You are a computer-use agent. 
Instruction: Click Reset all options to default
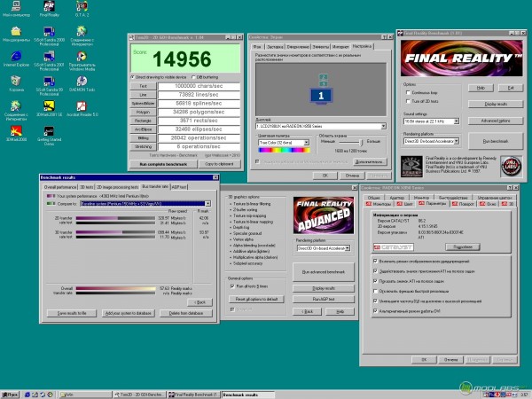click(256, 299)
